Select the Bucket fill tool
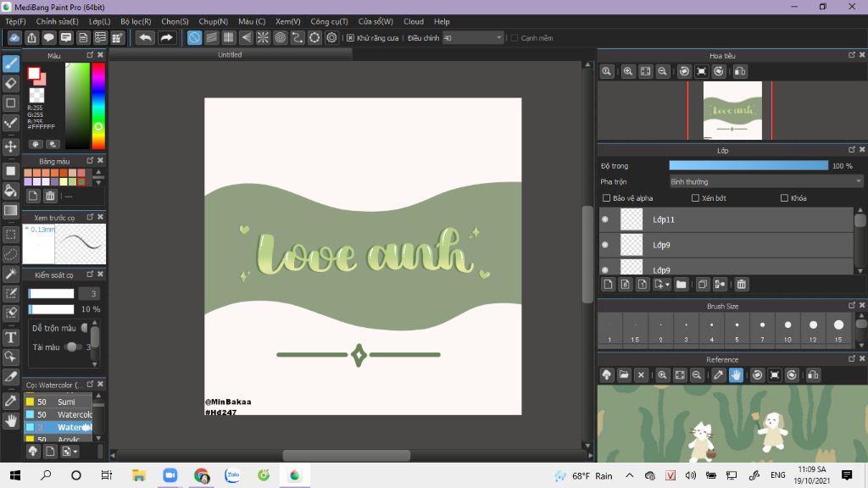 [x=10, y=191]
